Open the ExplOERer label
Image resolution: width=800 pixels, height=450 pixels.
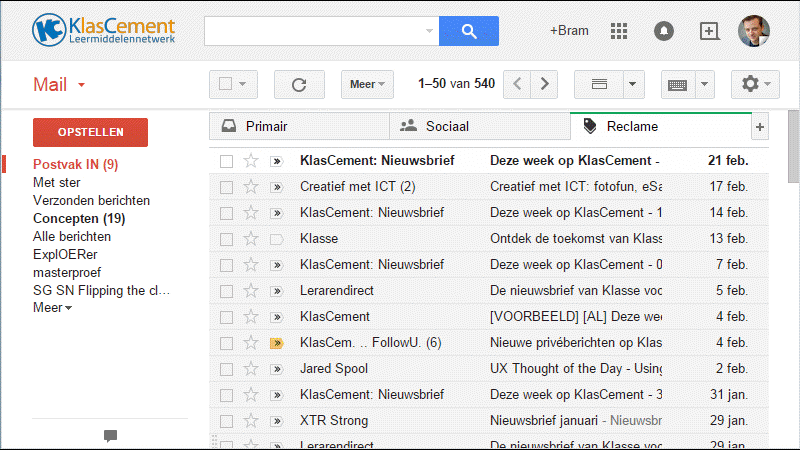tap(65, 255)
